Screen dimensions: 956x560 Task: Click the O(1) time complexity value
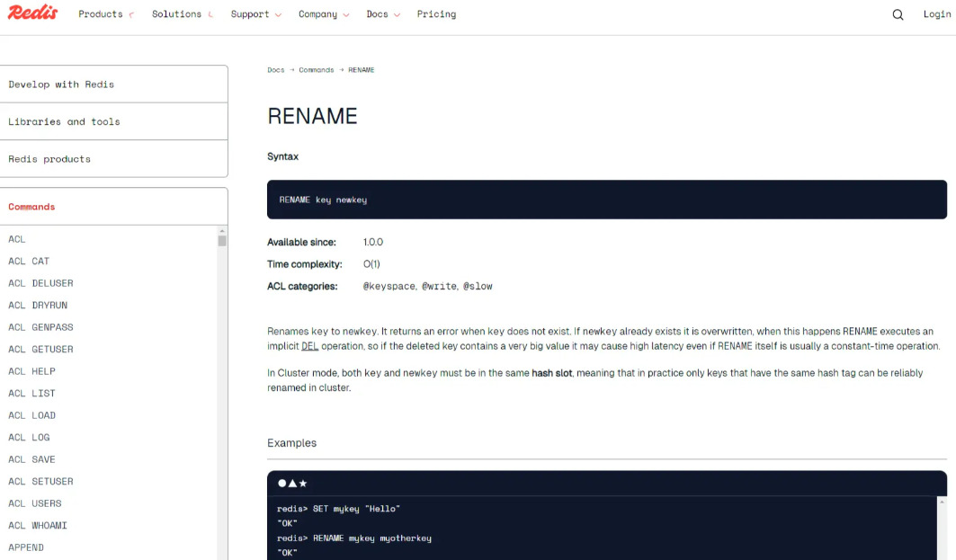(371, 264)
